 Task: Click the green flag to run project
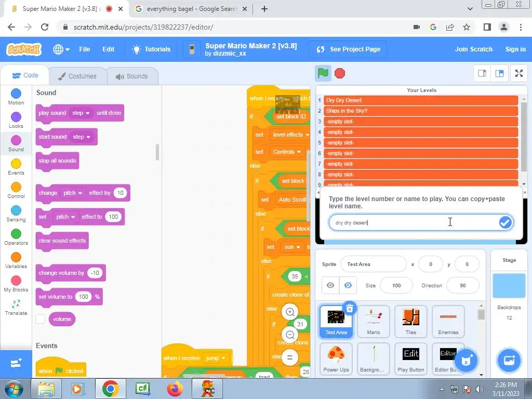click(323, 73)
